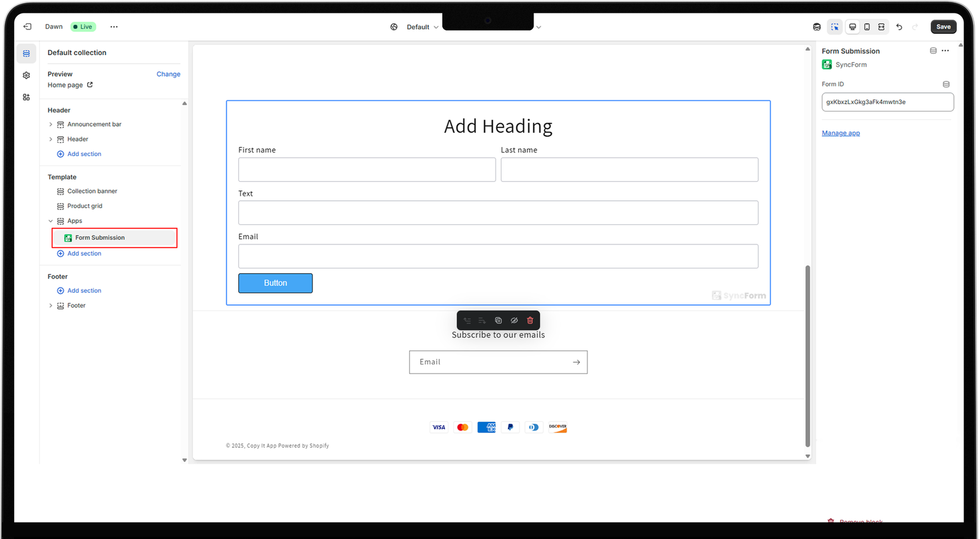Open the Sections panel in the left rail
Viewport: 980px width, 539px height.
[26, 53]
